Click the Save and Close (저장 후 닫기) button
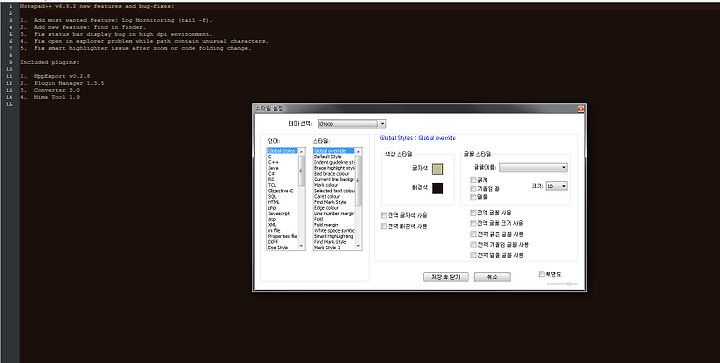720x363 pixels. pos(445,277)
